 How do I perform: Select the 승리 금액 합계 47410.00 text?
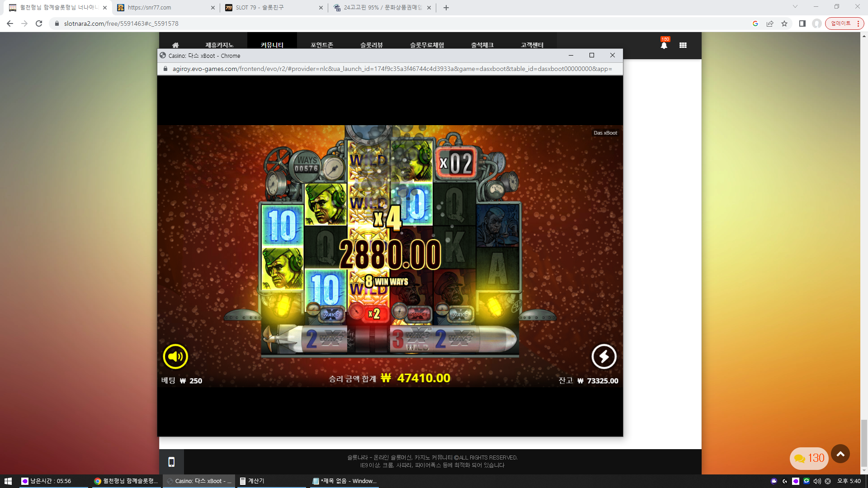(x=390, y=378)
